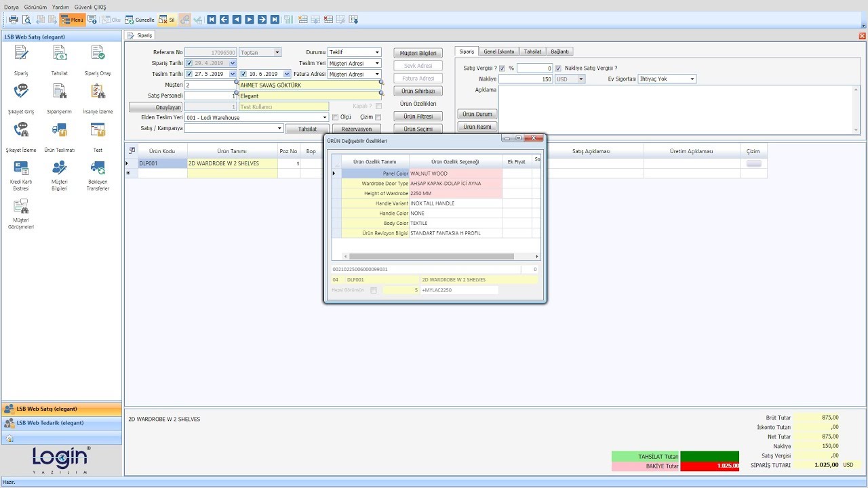
Task: Click the dialog's horizontal scrollbar
Action: (441, 256)
